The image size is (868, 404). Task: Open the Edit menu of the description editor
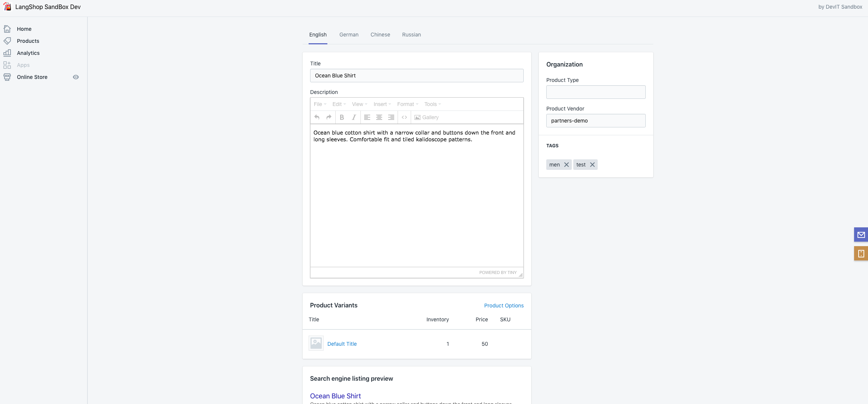click(x=338, y=104)
